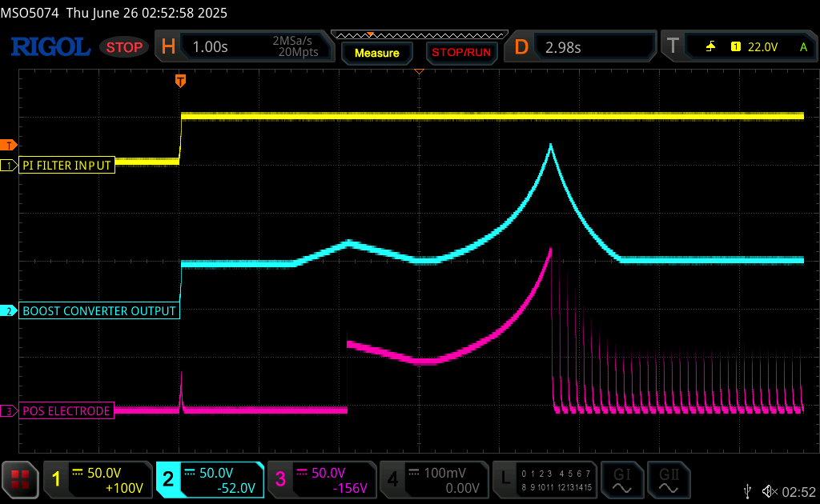This screenshot has height=504, width=820.
Task: Tap the STOP/RUN button
Action: (461, 53)
